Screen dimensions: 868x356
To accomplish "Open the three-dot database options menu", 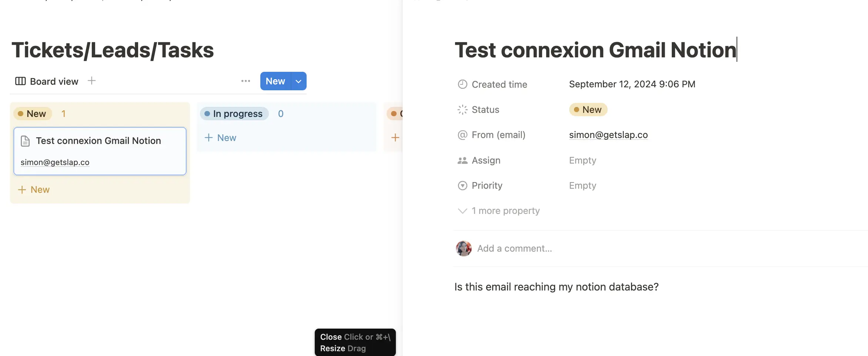I will (x=246, y=81).
